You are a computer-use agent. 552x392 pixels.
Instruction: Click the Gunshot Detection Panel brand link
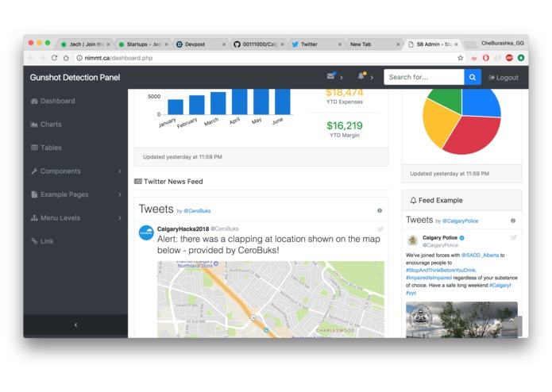point(75,77)
